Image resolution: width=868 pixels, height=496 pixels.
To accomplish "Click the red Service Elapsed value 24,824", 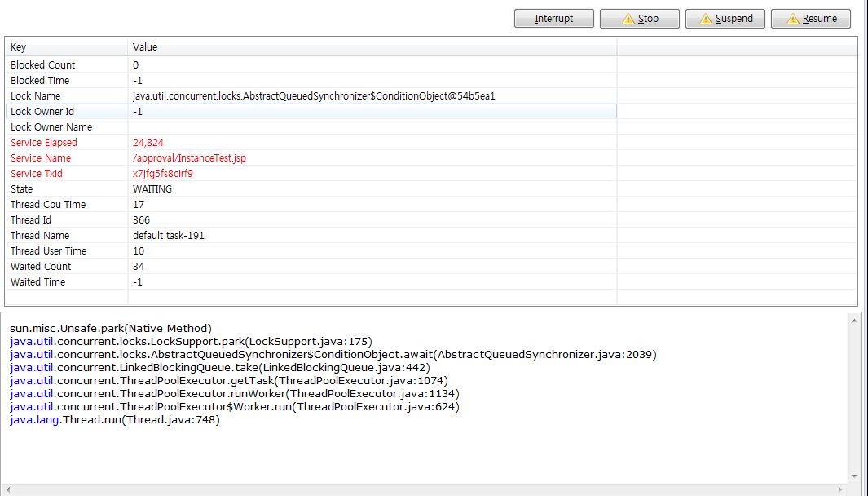I will (x=149, y=142).
